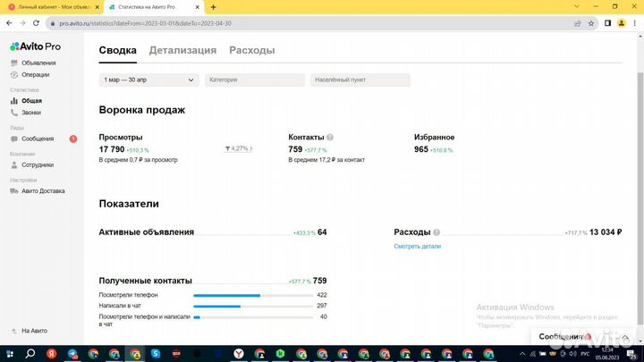
Task: Open the Windows Start menu
Action: (10, 354)
